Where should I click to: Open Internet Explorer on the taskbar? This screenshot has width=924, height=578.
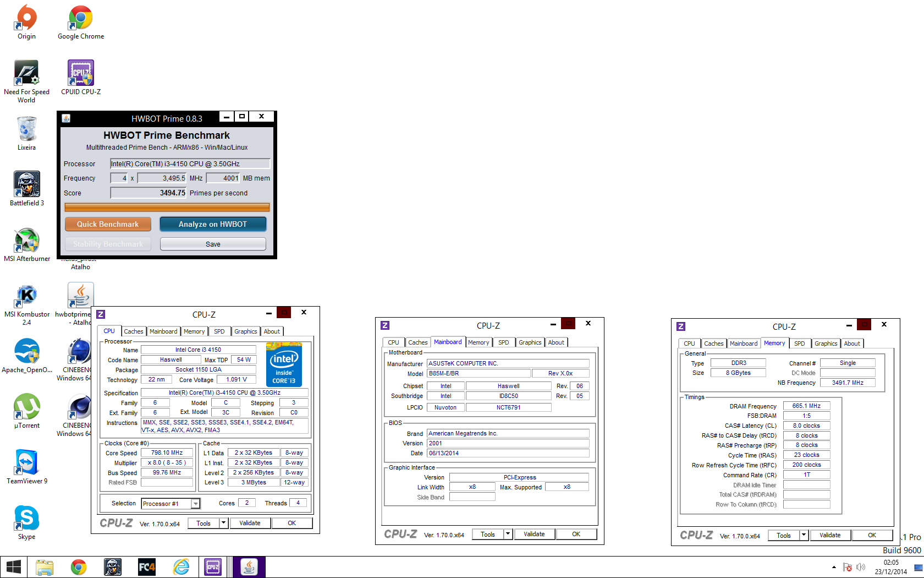point(181,567)
